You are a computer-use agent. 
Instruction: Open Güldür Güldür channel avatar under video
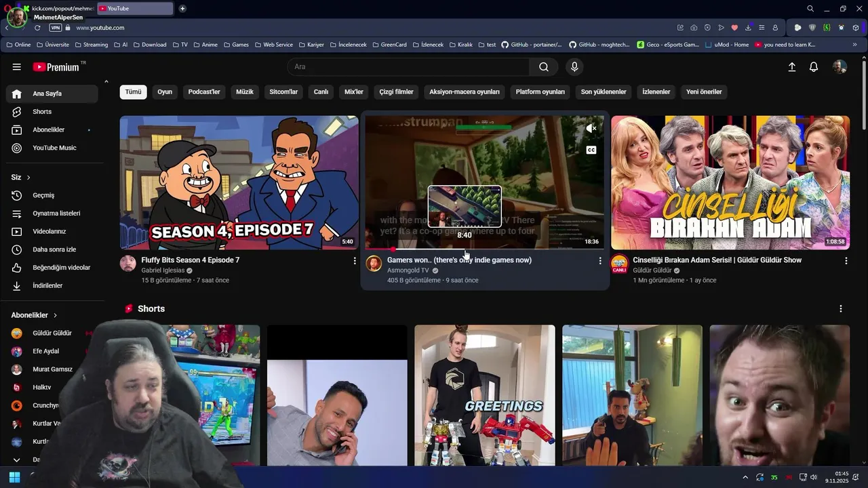pyautogui.click(x=619, y=264)
